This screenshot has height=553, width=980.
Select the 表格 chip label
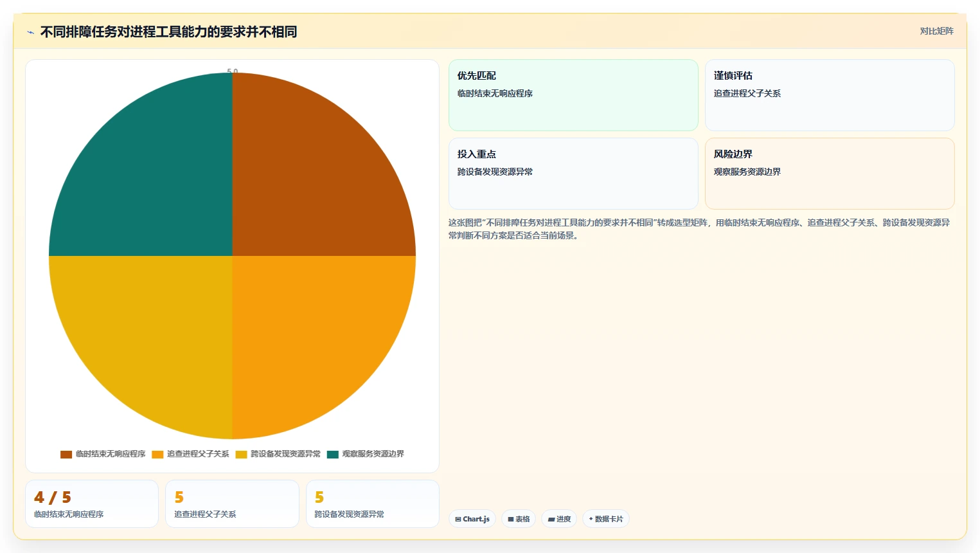(522, 519)
